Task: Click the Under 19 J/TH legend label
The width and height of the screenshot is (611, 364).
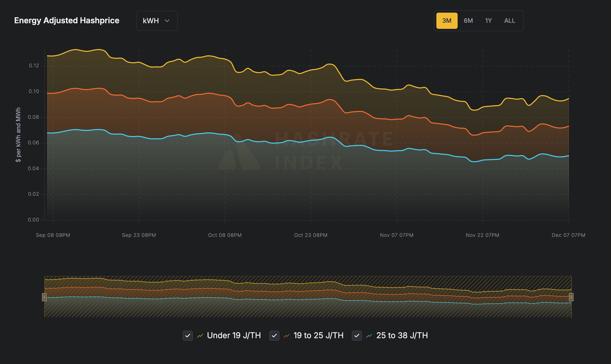Action: click(234, 335)
